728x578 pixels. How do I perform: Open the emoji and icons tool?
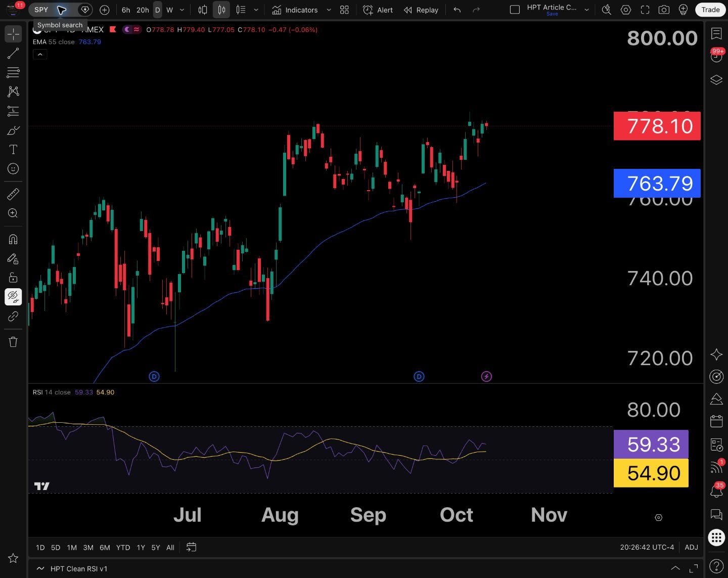pos(13,169)
